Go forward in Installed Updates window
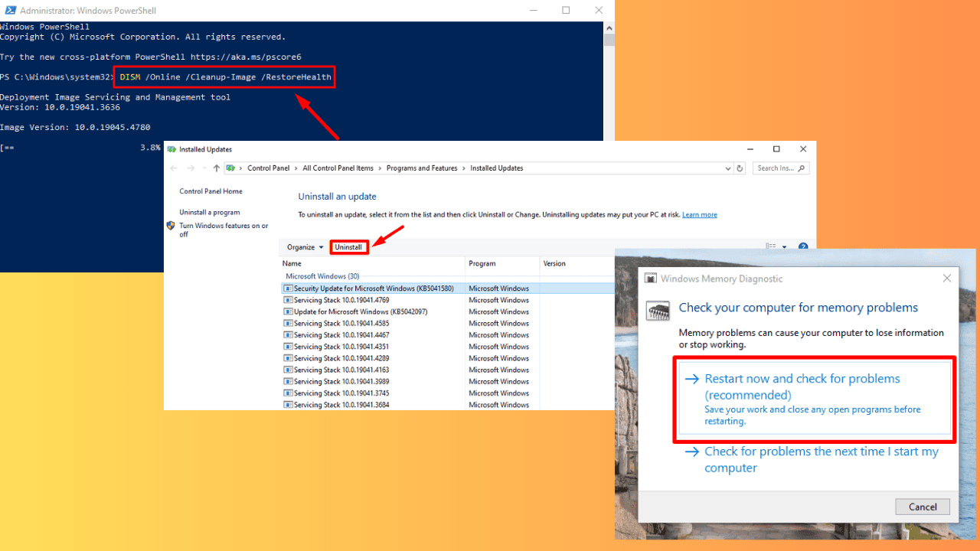Viewport: 980px width, 551px height. 191,168
